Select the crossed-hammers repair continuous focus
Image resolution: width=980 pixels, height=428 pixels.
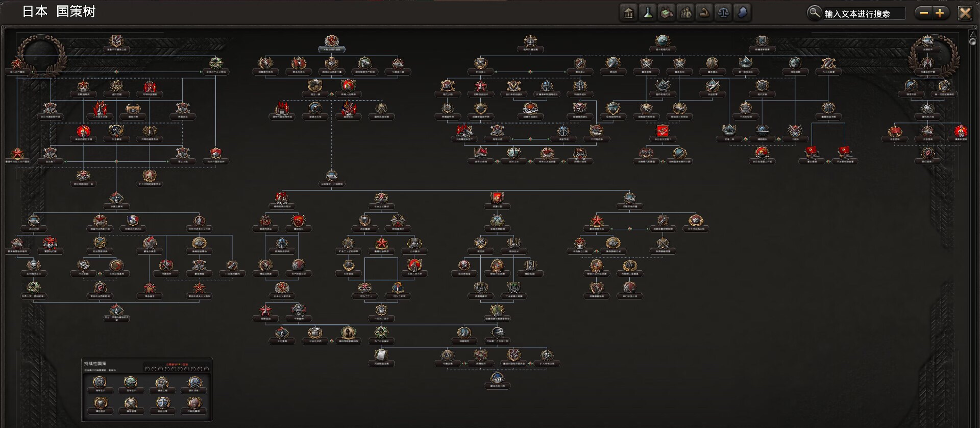point(131,406)
